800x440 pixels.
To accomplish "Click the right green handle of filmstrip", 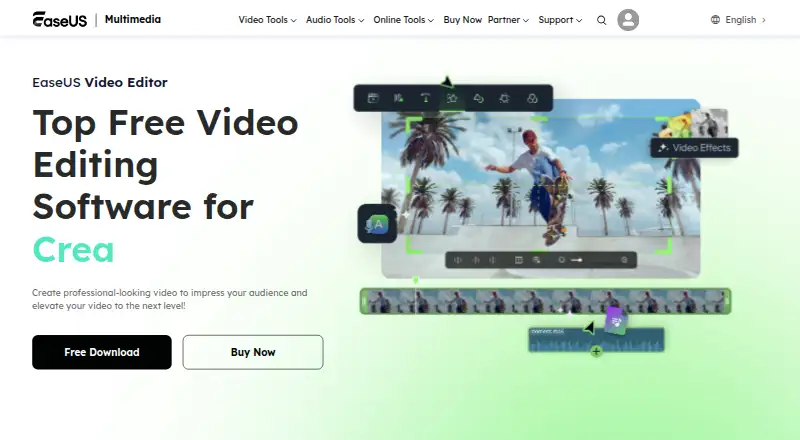I will pos(728,301).
